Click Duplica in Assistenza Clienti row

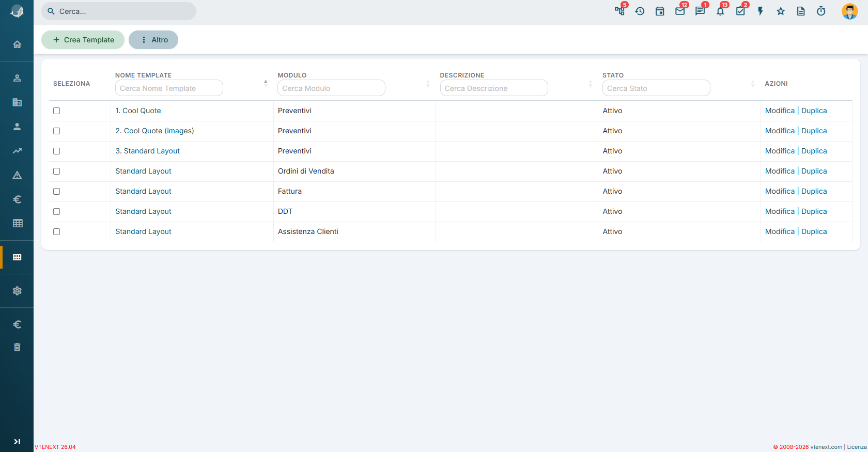point(814,231)
